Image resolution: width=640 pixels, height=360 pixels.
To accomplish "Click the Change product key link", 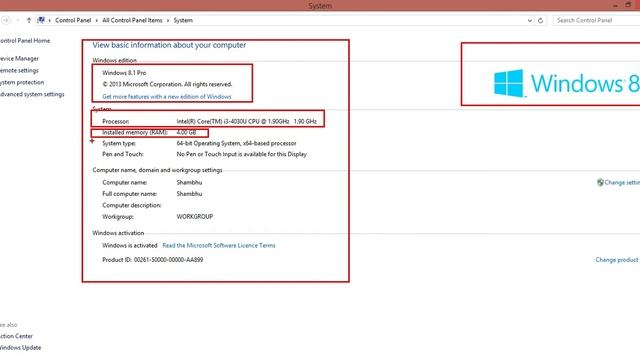I will (x=618, y=260).
